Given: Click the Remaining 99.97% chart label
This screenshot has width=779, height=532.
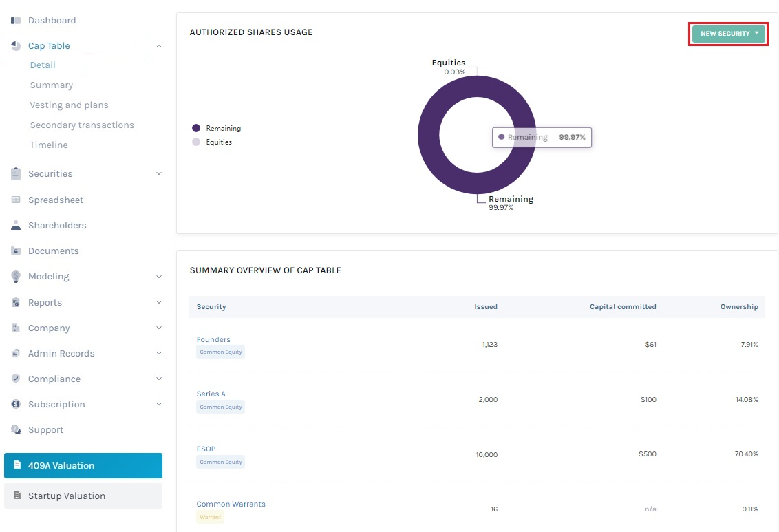Looking at the screenshot, I should coord(511,202).
